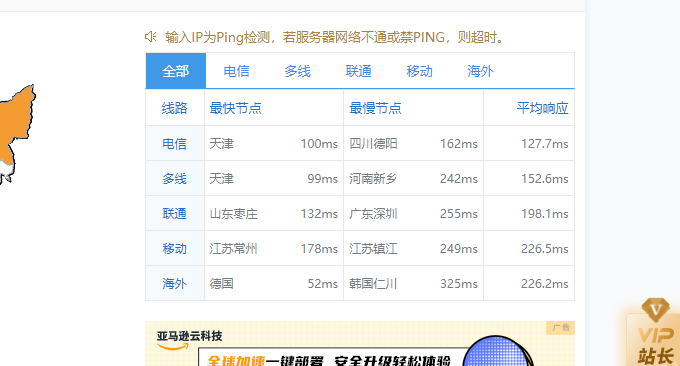This screenshot has width=680, height=366.
Task: Switch to the 海外 tab
Action: (x=481, y=71)
